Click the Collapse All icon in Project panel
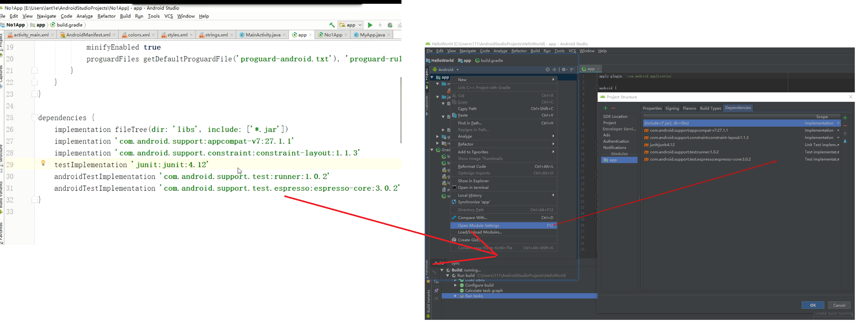Viewport: 868px width, 334px height. coord(554,70)
